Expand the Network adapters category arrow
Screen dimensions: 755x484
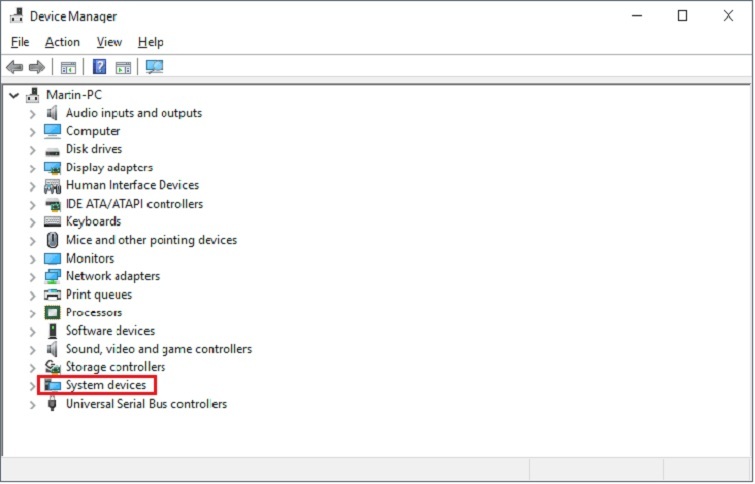pos(32,277)
